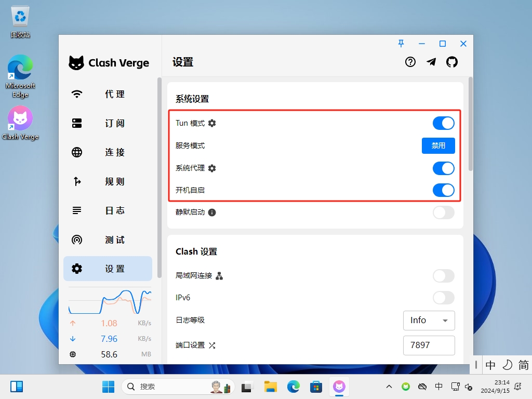Launch Microsoft Edge from the taskbar
Image resolution: width=532 pixels, height=399 pixels.
pyautogui.click(x=294, y=387)
